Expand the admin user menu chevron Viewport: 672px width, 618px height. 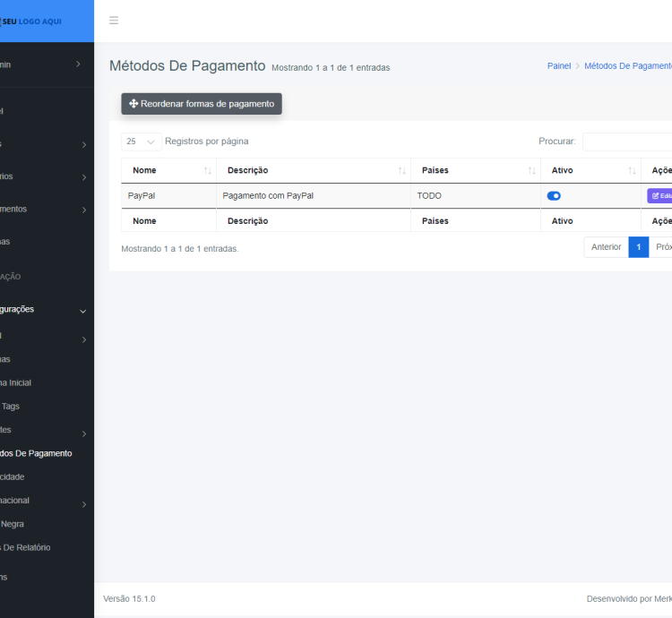(x=78, y=64)
